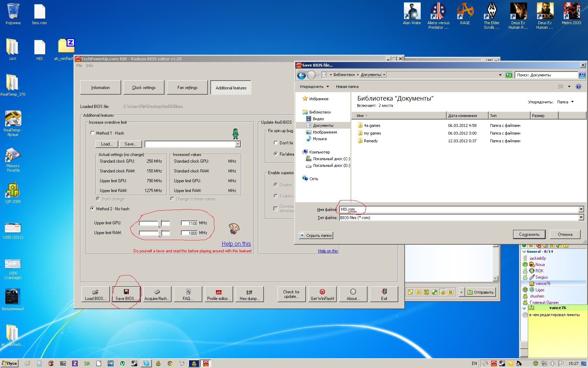588x368 pixels.
Task: Click the file name field containing HIS.rom
Action: 459,210
